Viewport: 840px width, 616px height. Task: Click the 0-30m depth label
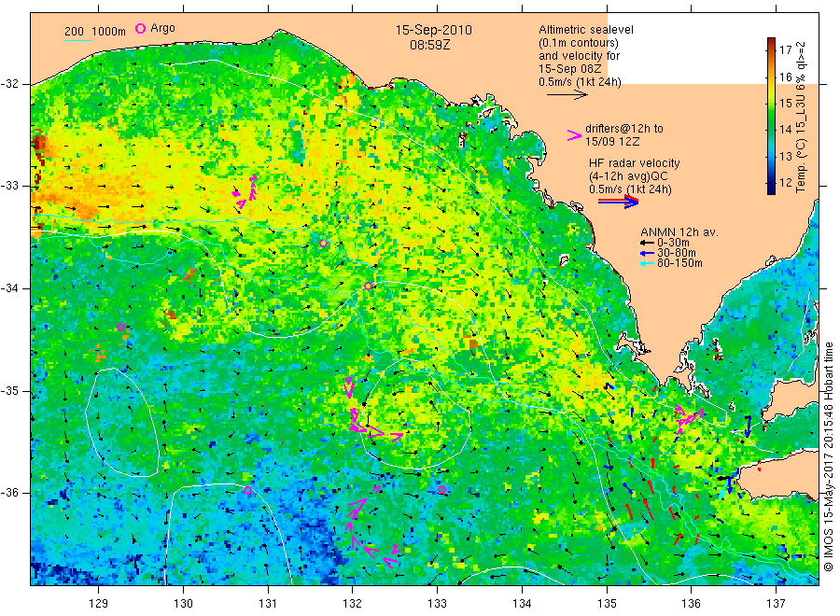tap(673, 243)
